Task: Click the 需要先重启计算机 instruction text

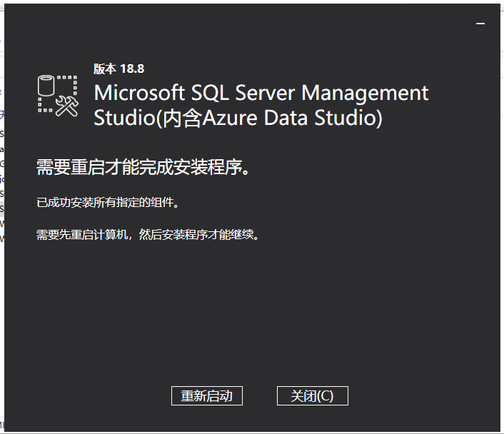Action: tap(148, 235)
